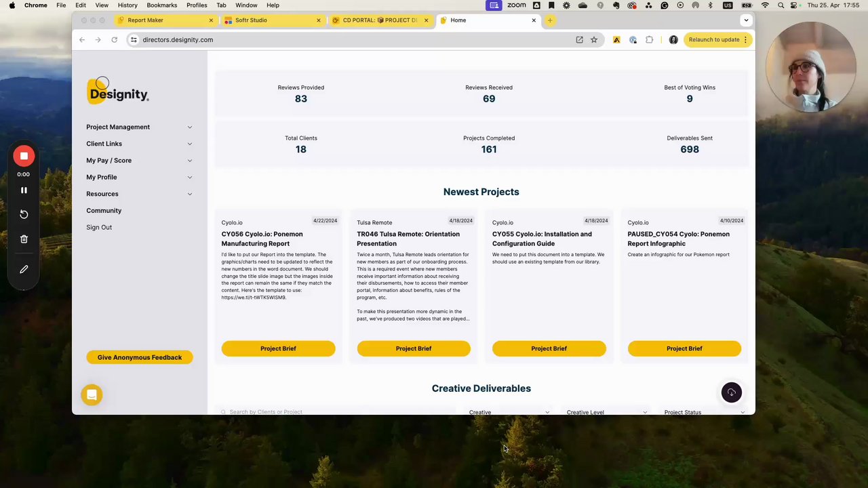Open the History menu
The width and height of the screenshot is (868, 488).
[x=127, y=5]
